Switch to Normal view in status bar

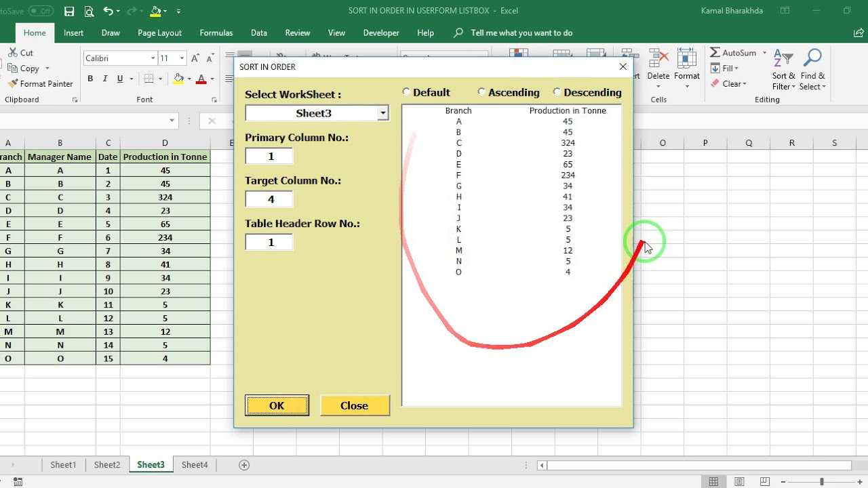(x=713, y=481)
